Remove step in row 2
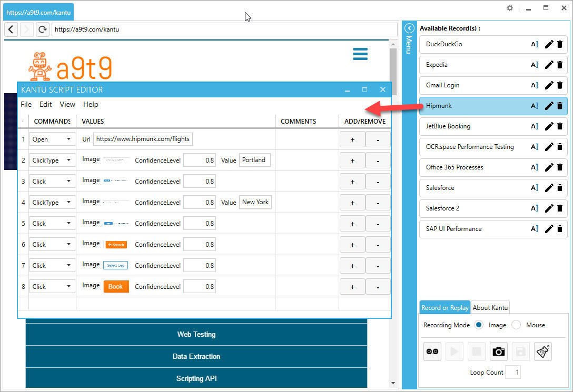 coord(378,160)
